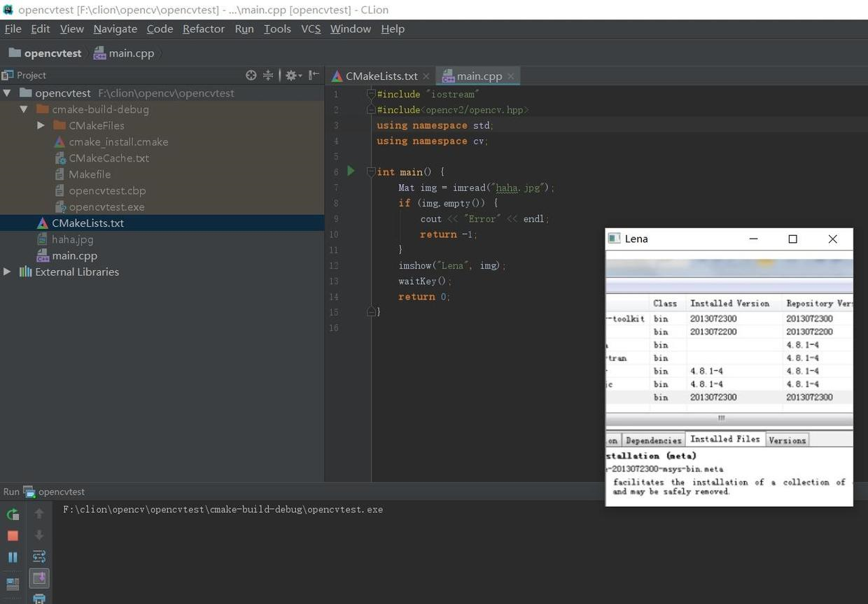This screenshot has height=604, width=868.
Task: Click opencvtest breadcrumb in navigation bar
Action: pyautogui.click(x=52, y=53)
